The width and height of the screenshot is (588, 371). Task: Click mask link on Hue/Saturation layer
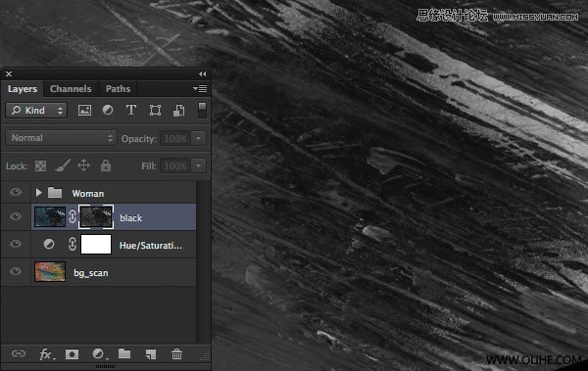pos(73,245)
